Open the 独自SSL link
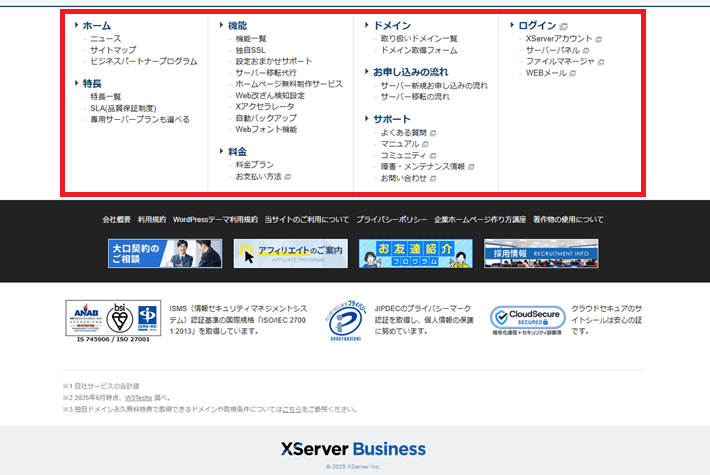This screenshot has height=475, width=710. [x=250, y=50]
